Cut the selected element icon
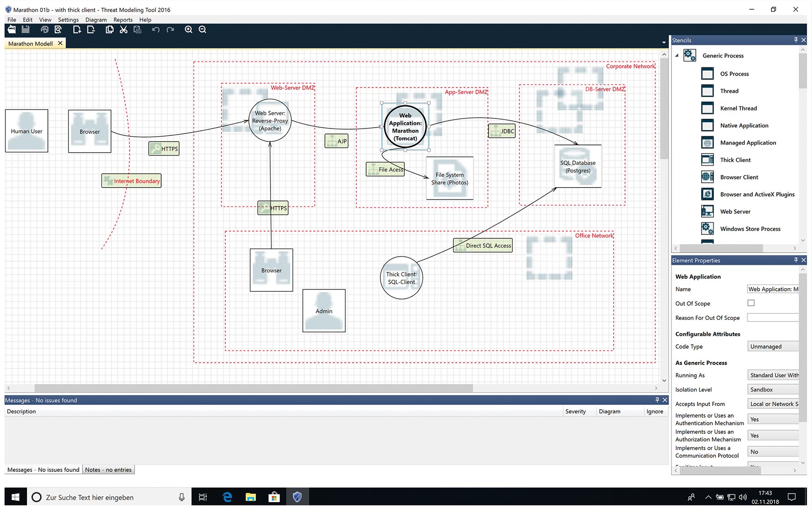The height and width of the screenshot is (510, 812). coord(124,30)
